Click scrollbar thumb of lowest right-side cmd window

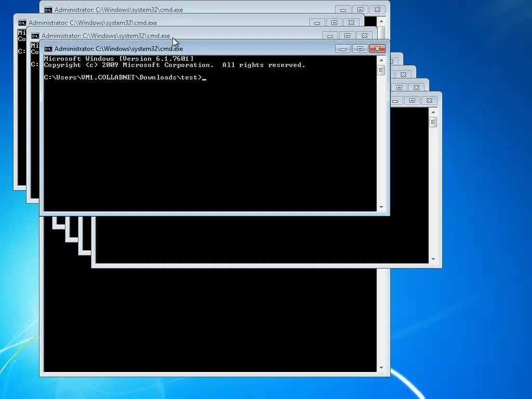(x=433, y=122)
